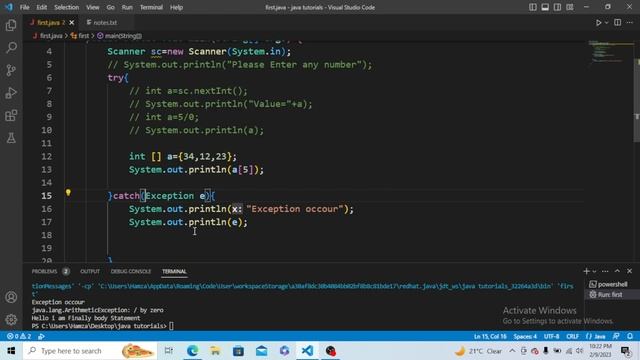640x360 pixels.
Task: Open the Customize Layout icon
Action: [x=569, y=7]
